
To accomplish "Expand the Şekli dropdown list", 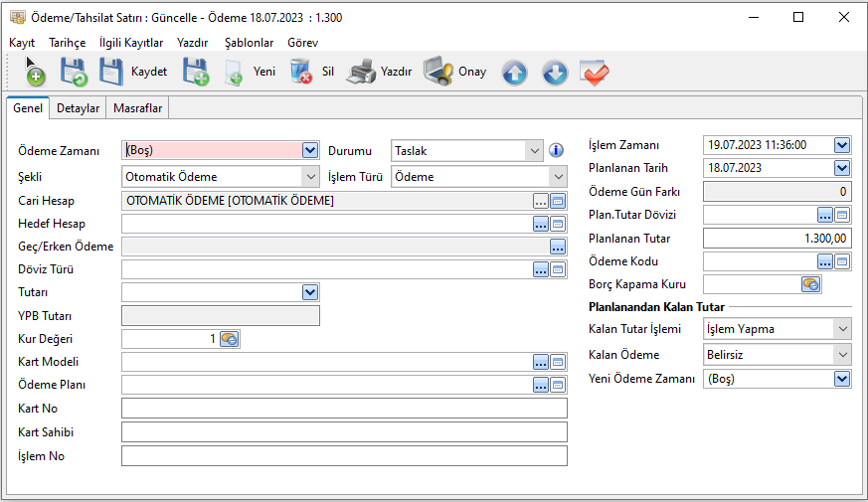I will 309,177.
